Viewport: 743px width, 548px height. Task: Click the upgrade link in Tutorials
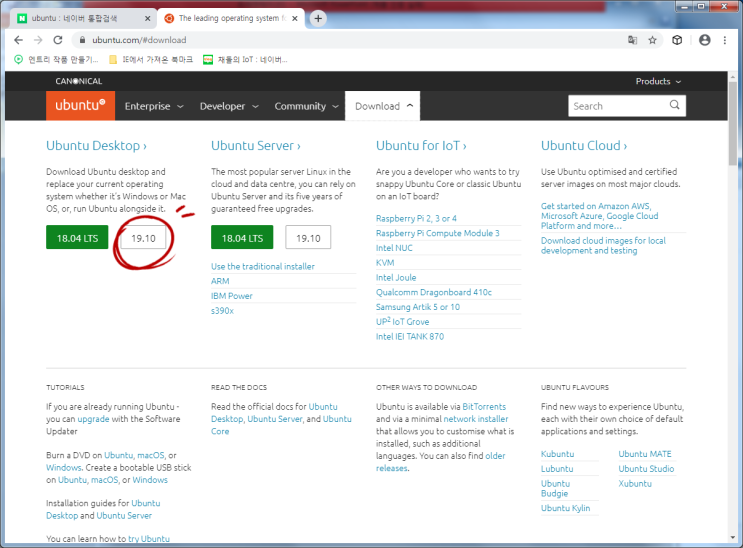[x=93, y=419]
